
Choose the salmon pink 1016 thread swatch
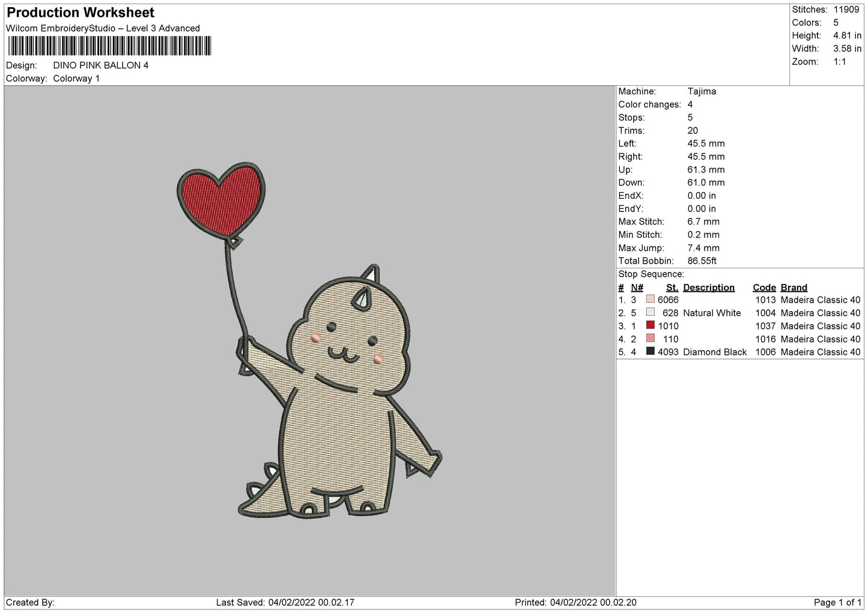(x=650, y=339)
